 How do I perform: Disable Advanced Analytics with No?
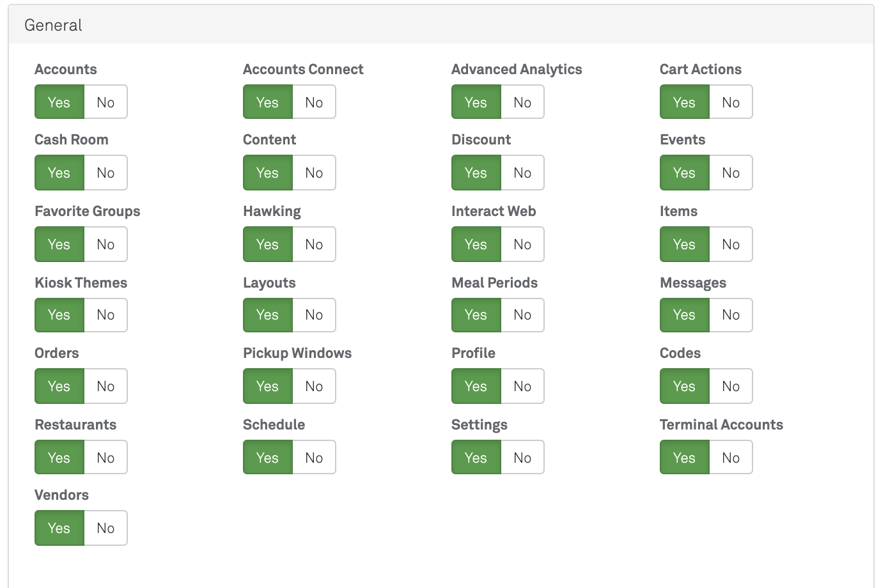pos(522,102)
